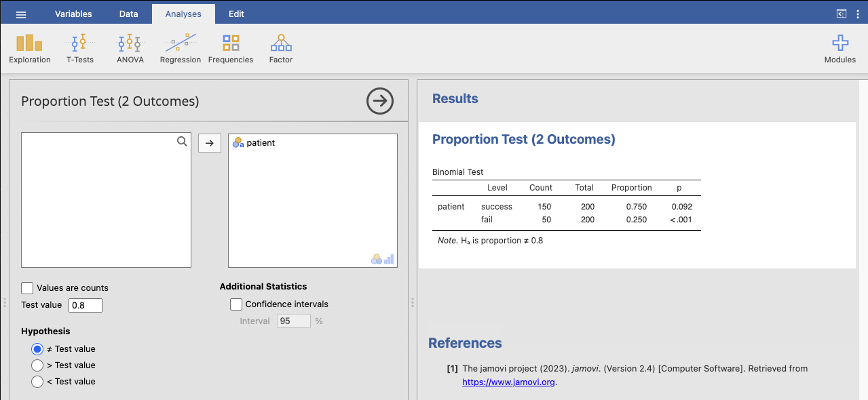Collapse options panel with circled arrow
The height and width of the screenshot is (400, 868).
(x=379, y=101)
